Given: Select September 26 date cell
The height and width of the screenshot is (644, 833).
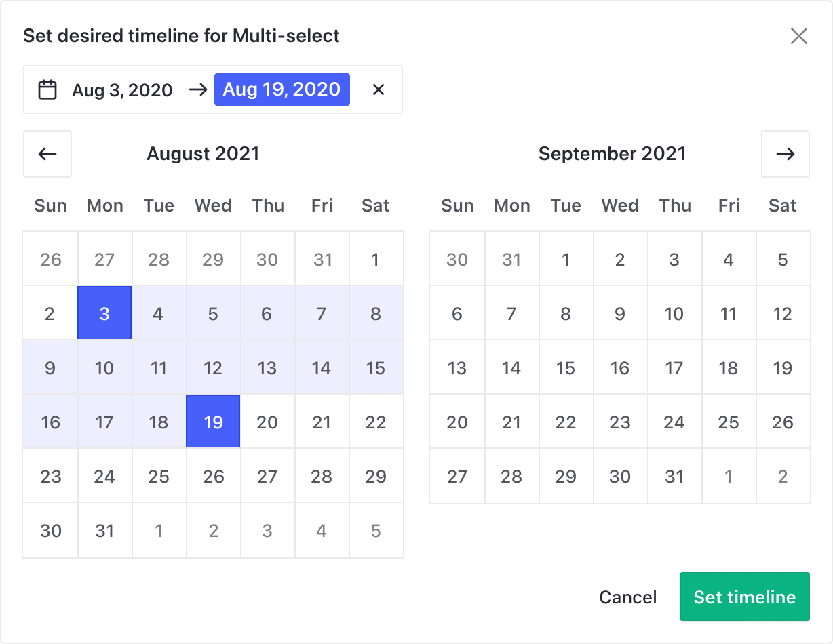Looking at the screenshot, I should click(783, 422).
